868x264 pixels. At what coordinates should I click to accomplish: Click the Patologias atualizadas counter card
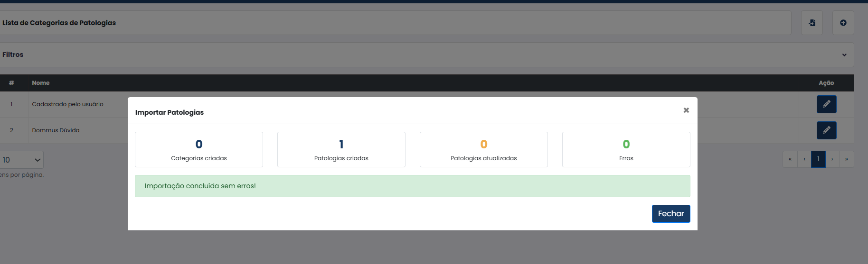(484, 149)
